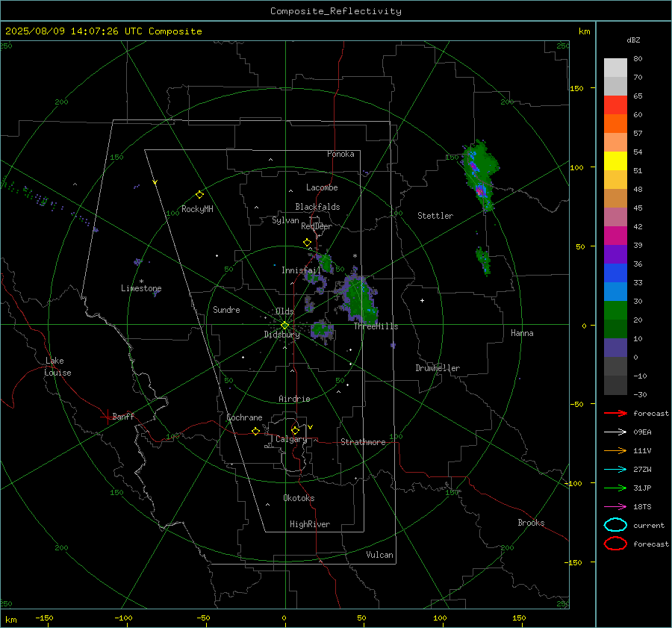Screen dimensions: 672x628
Task: Click the Strathmore town label
Action: click(363, 442)
